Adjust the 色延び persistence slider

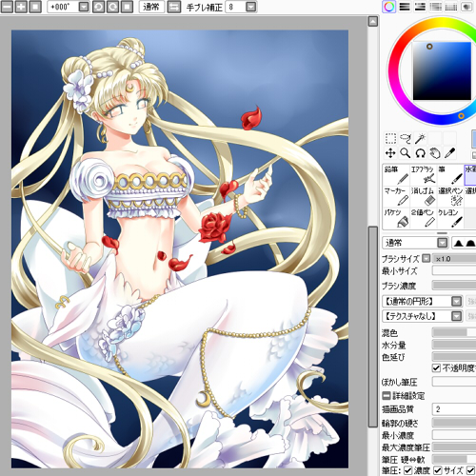pos(454,356)
